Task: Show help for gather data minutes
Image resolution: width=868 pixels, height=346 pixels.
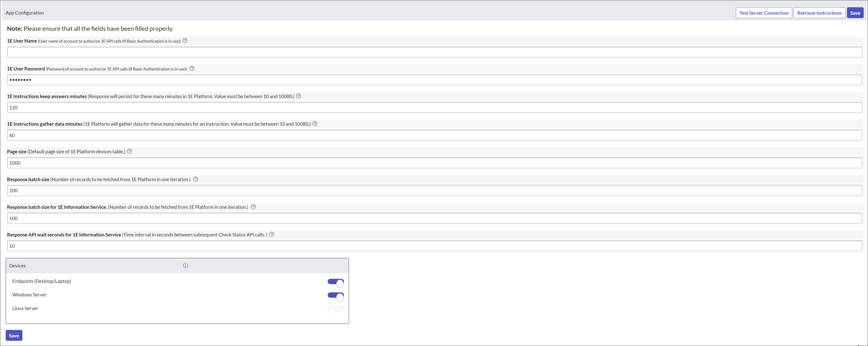Action: coord(315,124)
